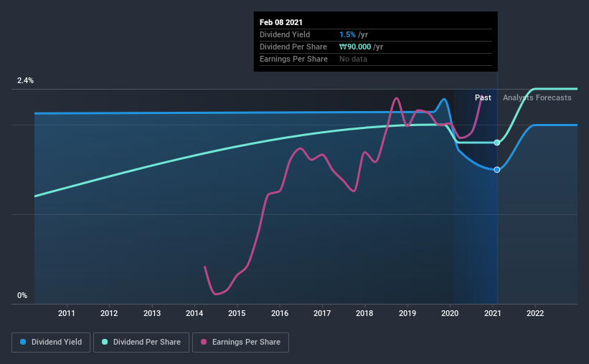Click the blue Dividend Yield legend dot
The width and height of the screenshot is (589, 364).
[x=23, y=342]
